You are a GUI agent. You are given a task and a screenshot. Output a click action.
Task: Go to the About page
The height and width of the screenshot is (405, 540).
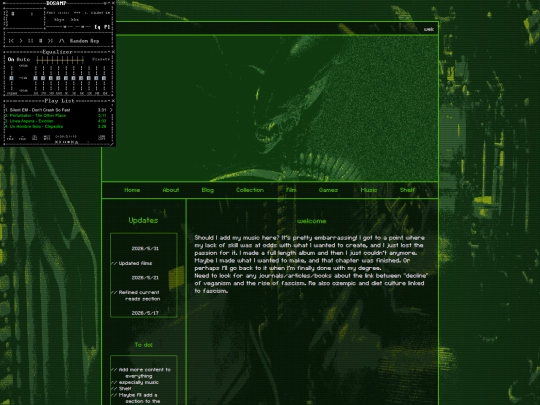point(170,190)
